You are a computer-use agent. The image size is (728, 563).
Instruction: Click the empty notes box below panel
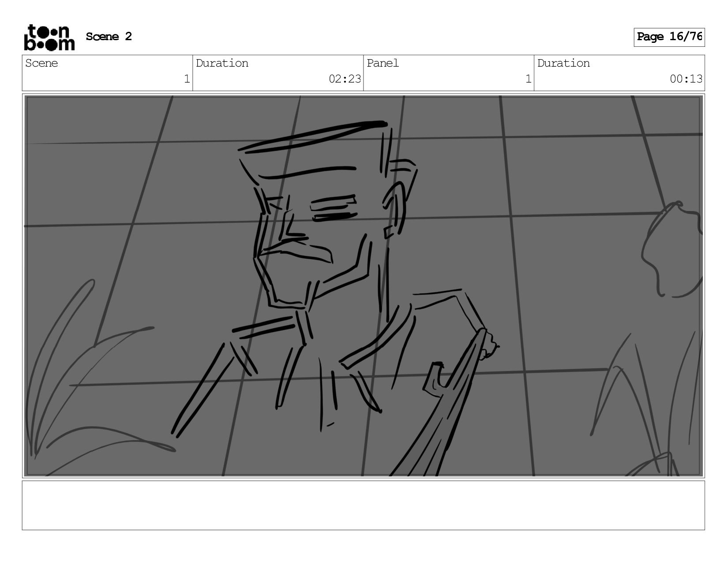(364, 505)
